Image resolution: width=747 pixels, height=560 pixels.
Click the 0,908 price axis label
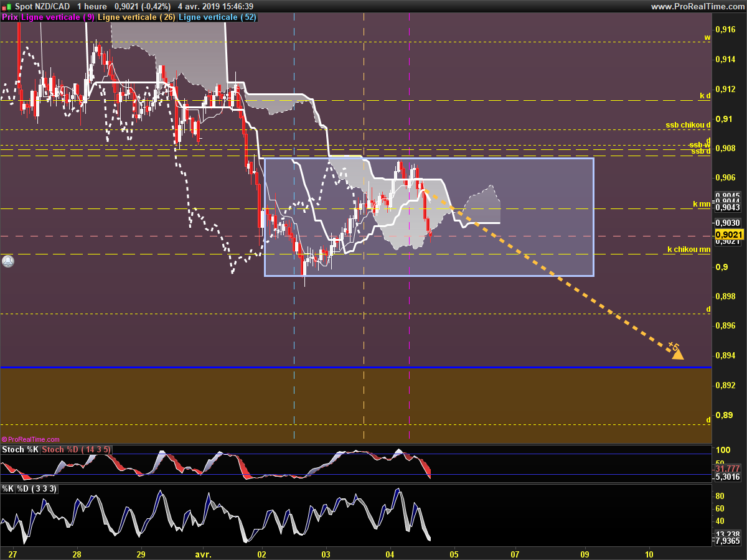(725, 148)
